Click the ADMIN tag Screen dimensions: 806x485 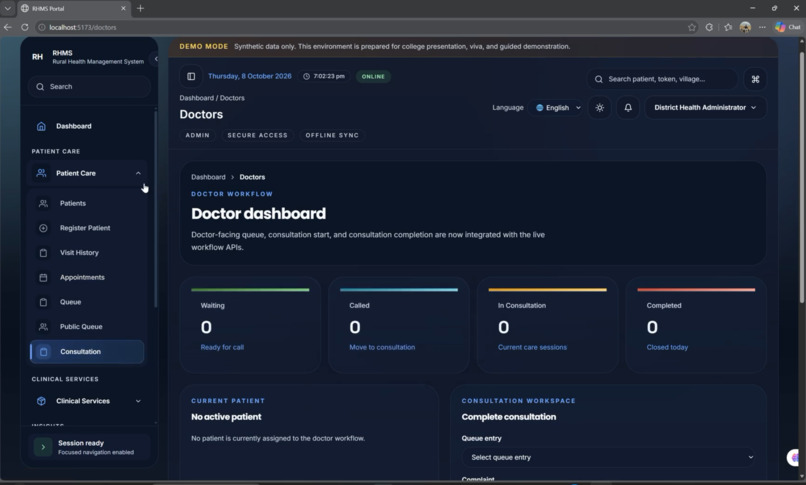(x=197, y=136)
